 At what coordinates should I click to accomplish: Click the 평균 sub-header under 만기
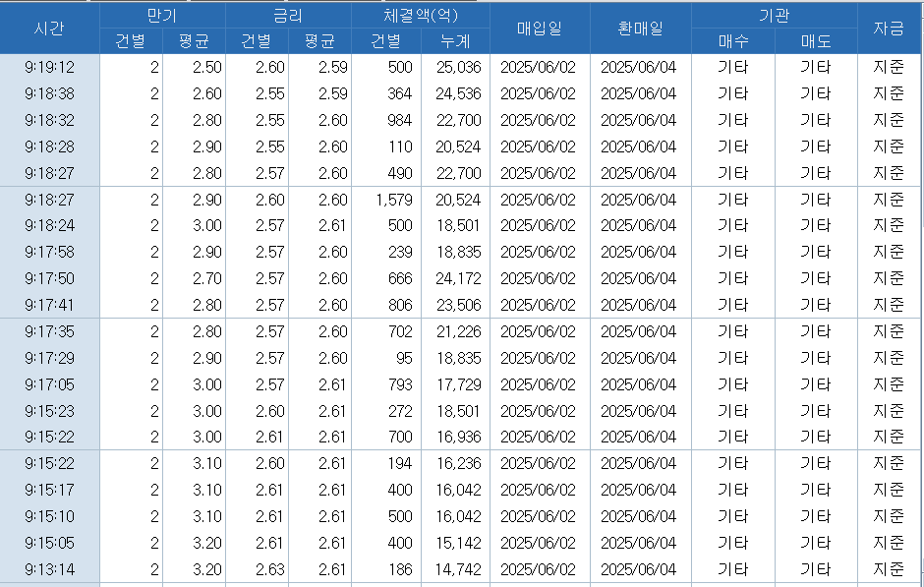coord(194,41)
